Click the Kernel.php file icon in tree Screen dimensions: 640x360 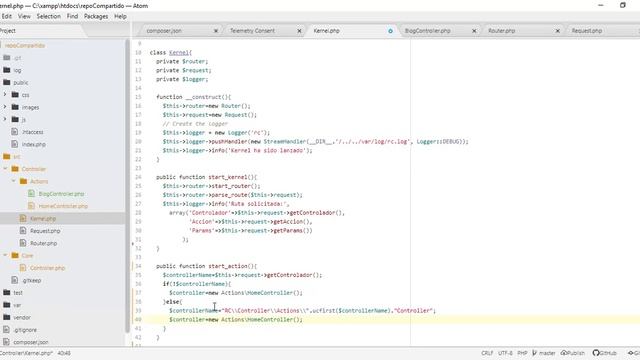coord(23,218)
